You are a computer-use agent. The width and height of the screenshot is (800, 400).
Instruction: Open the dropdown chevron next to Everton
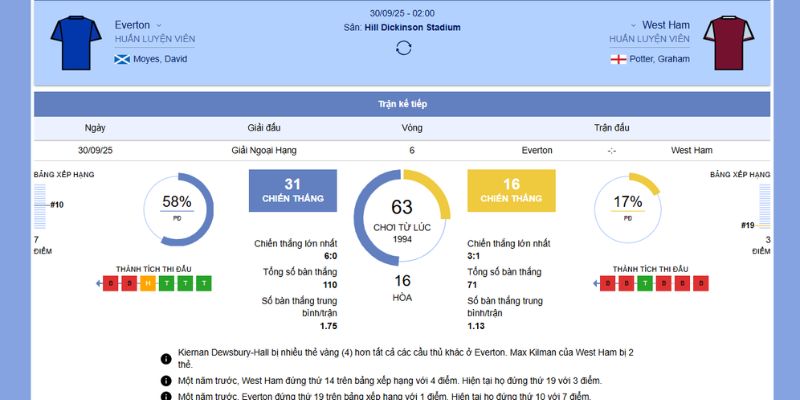tap(159, 26)
